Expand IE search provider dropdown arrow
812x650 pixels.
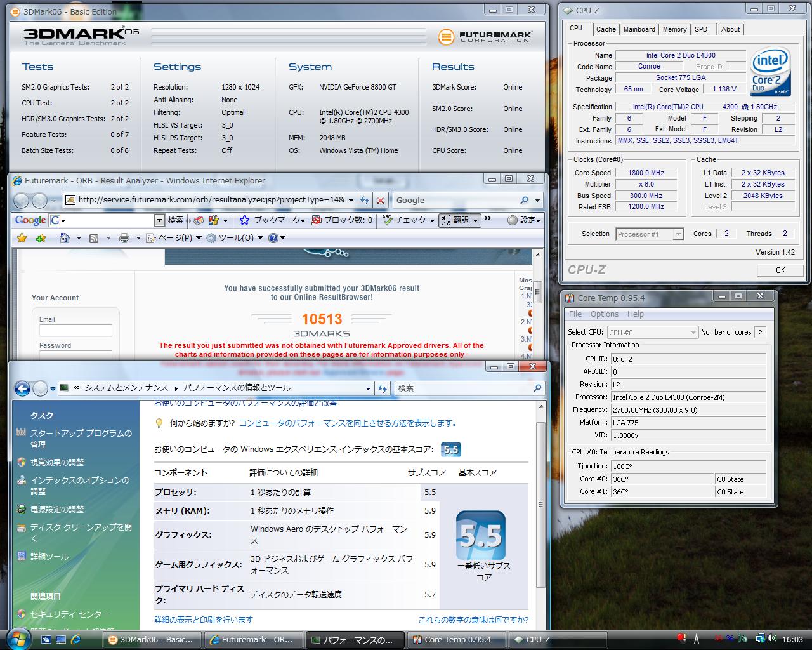537,201
